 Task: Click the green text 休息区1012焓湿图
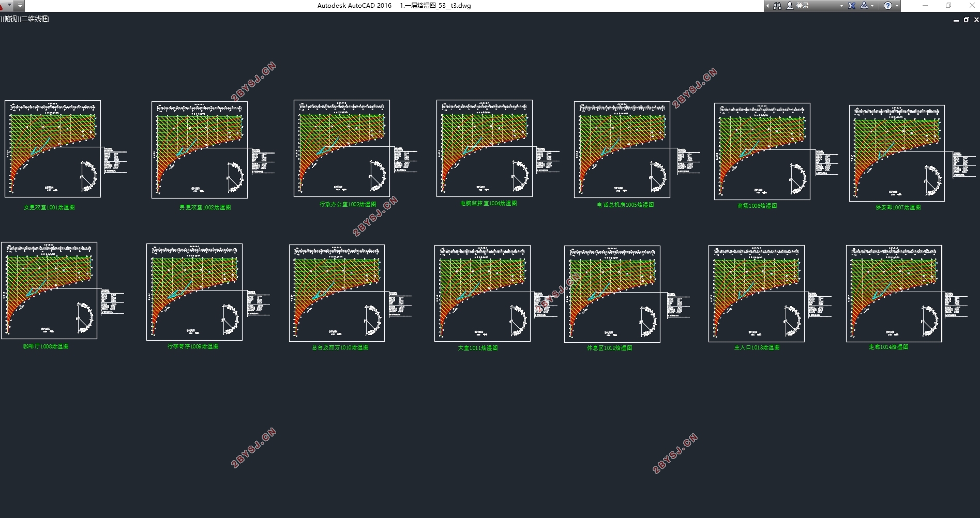click(x=610, y=348)
